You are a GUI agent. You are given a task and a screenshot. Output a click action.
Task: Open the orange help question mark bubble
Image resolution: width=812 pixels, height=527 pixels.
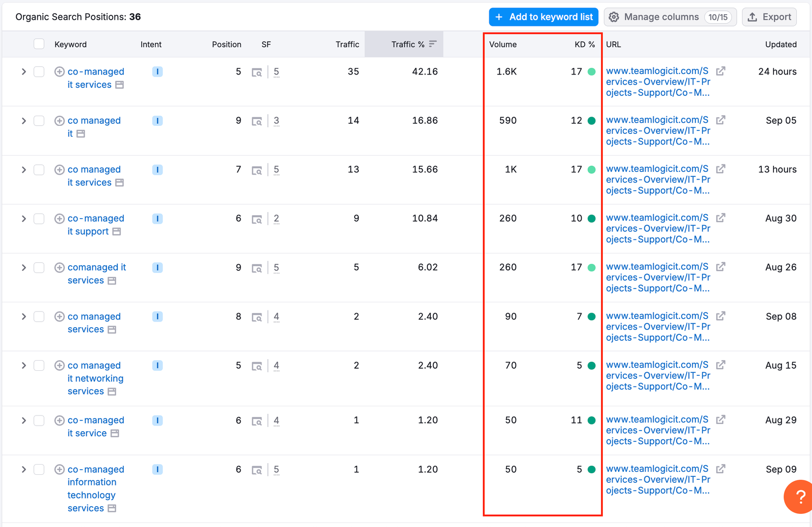tap(799, 497)
